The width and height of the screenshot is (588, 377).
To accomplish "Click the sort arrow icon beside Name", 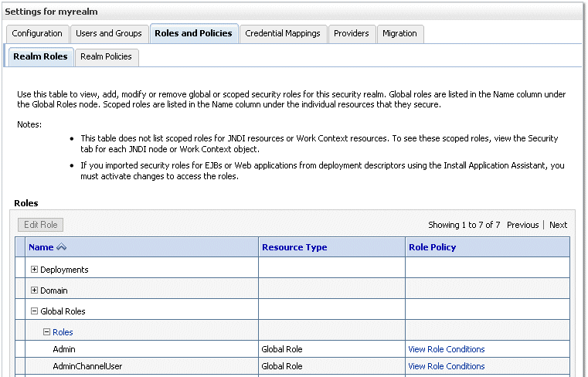I will coord(62,247).
